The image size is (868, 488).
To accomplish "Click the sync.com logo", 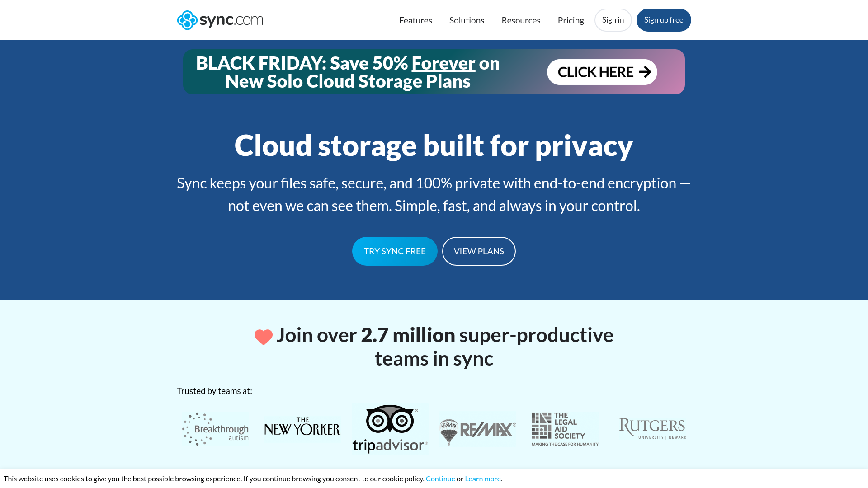I will 220,20.
